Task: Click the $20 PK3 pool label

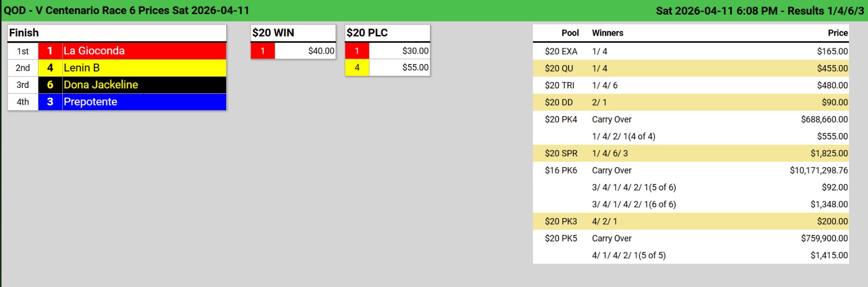Action: click(561, 221)
